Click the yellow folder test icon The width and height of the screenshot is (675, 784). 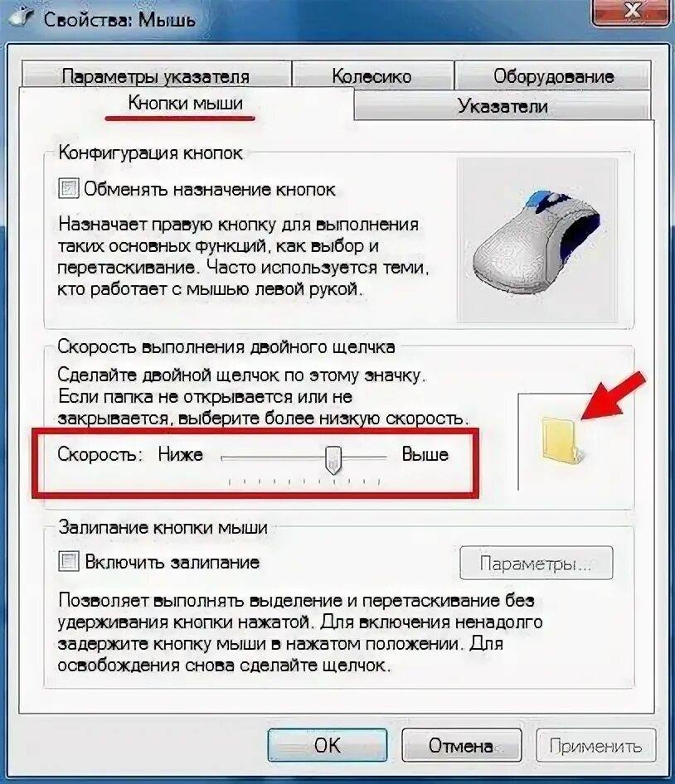pyautogui.click(x=562, y=441)
